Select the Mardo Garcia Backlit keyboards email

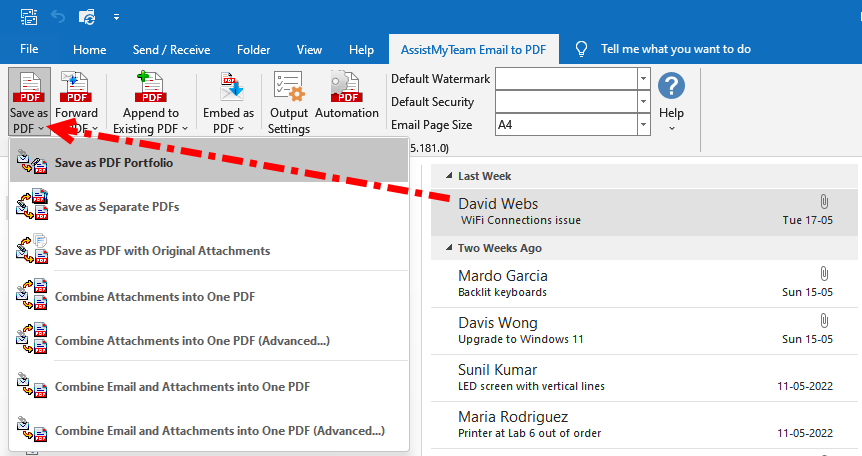point(644,283)
